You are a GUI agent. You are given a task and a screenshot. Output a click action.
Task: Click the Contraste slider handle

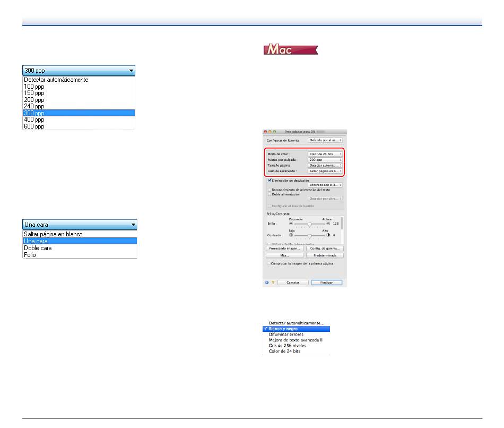(x=309, y=236)
